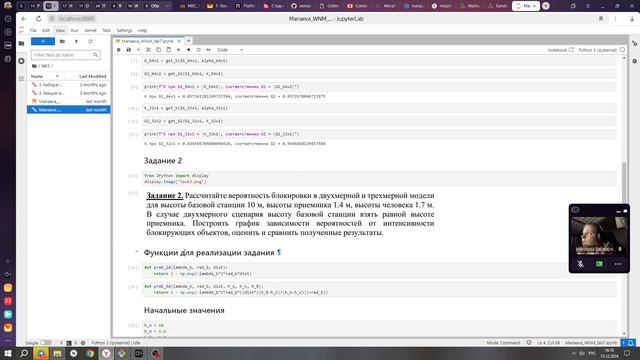The width and height of the screenshot is (640, 360).
Task: Interrupt the kernel with stop icon
Action: pyautogui.click(x=189, y=50)
